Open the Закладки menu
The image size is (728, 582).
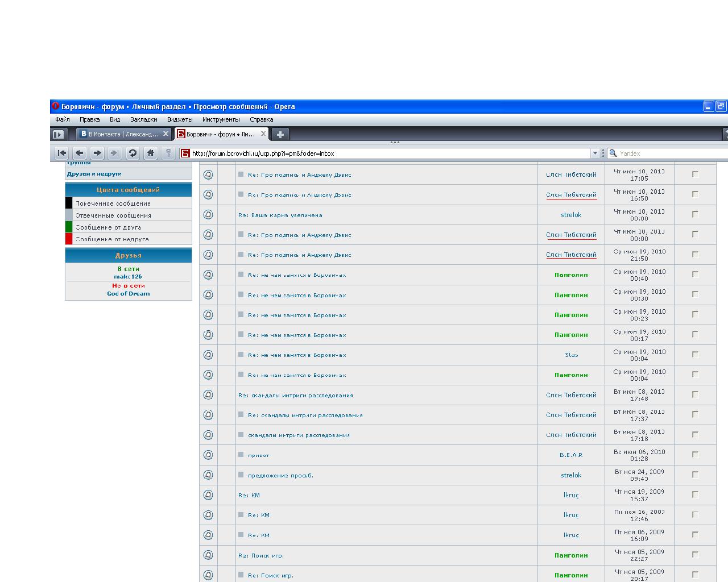pyautogui.click(x=144, y=119)
